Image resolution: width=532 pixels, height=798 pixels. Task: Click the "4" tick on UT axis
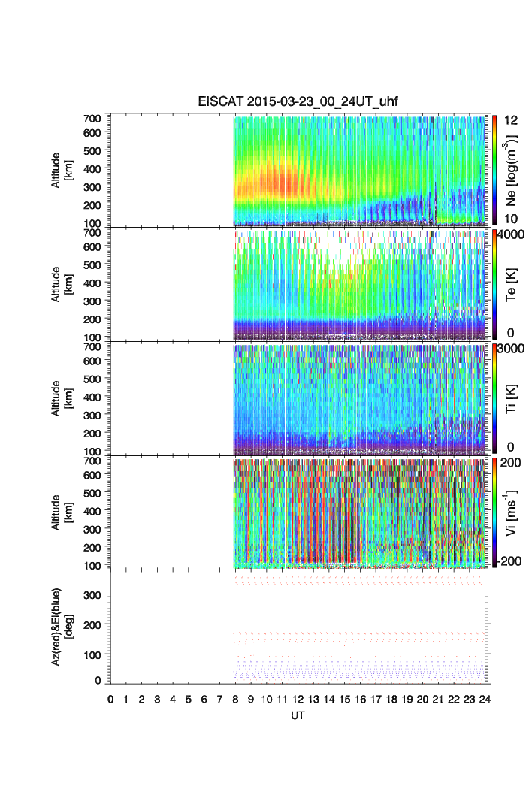click(x=173, y=700)
